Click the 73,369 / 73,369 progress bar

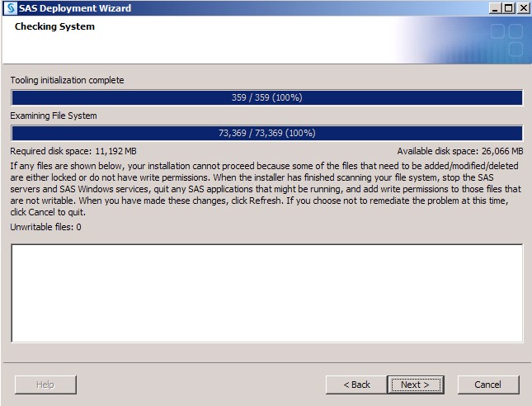tap(266, 133)
